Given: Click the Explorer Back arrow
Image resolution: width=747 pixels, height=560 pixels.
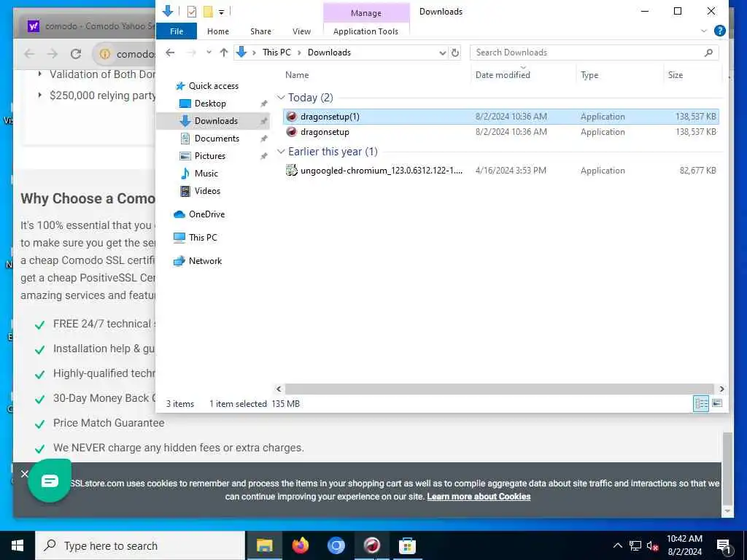Looking at the screenshot, I should [x=170, y=52].
